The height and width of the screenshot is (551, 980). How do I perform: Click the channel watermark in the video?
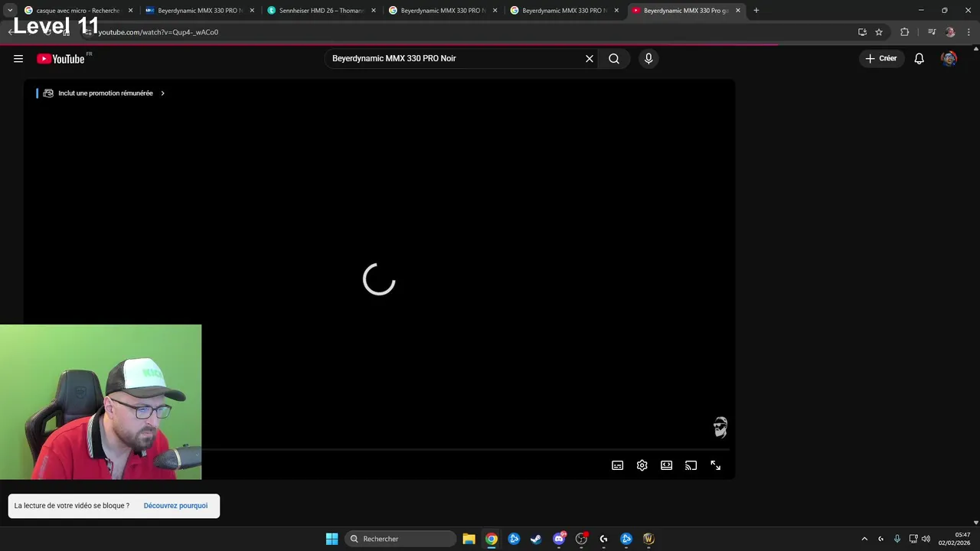click(x=720, y=428)
